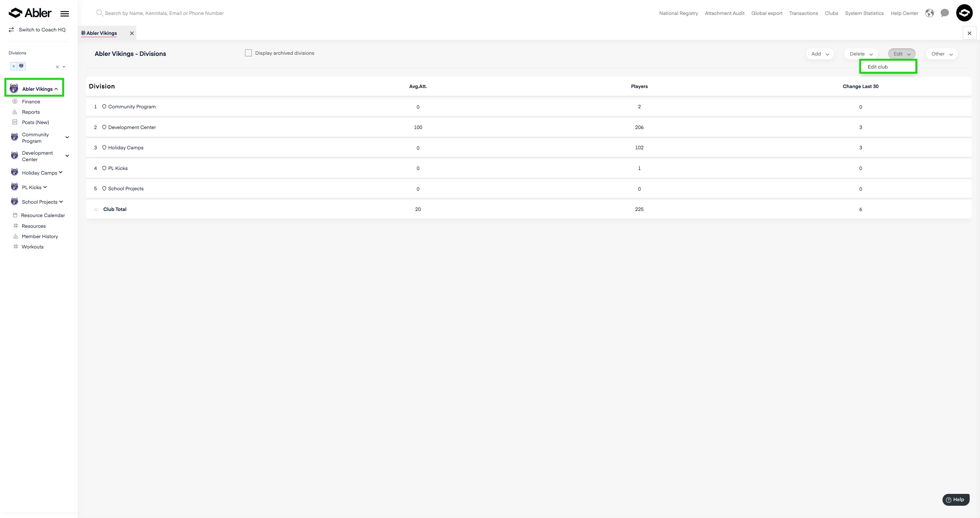Open Finance in the sidebar

coord(31,101)
